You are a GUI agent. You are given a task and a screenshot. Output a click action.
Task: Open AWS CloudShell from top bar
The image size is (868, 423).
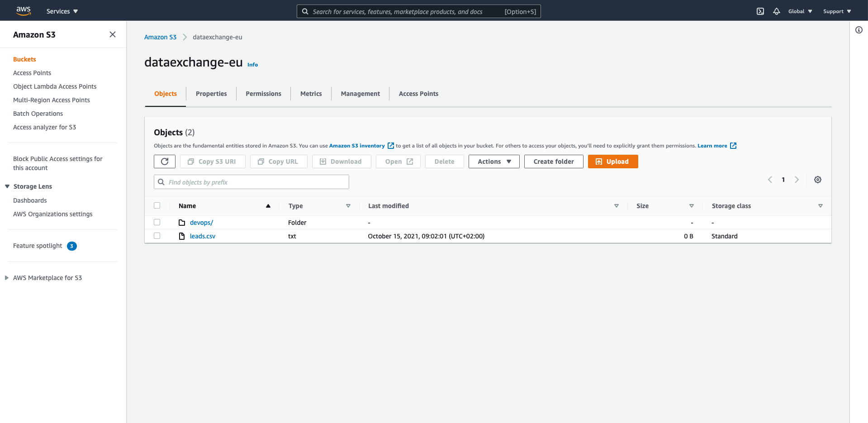[760, 11]
